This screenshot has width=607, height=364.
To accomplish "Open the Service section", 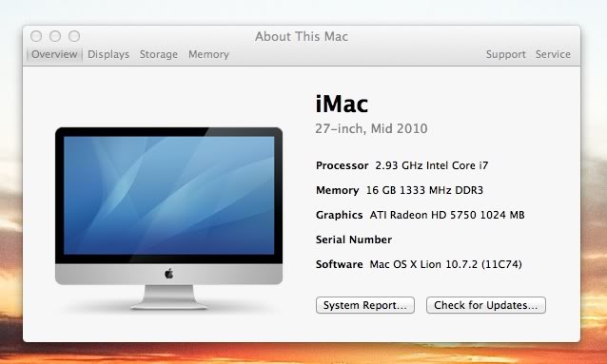I will coord(553,54).
